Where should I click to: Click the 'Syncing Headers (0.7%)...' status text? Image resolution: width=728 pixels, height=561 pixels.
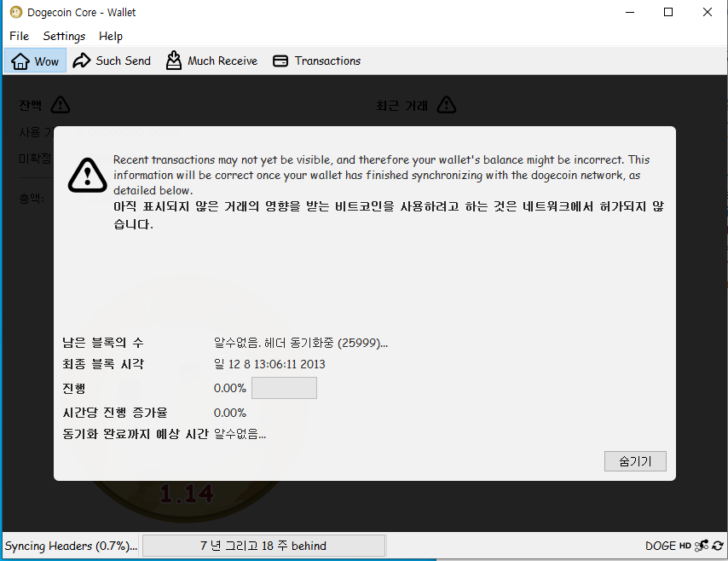[x=71, y=546]
